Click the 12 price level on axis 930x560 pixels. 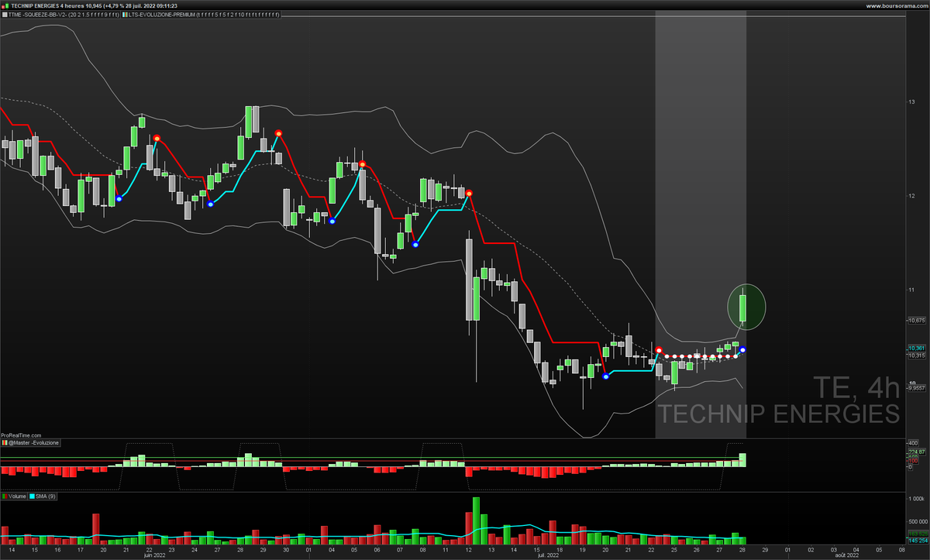tap(912, 195)
